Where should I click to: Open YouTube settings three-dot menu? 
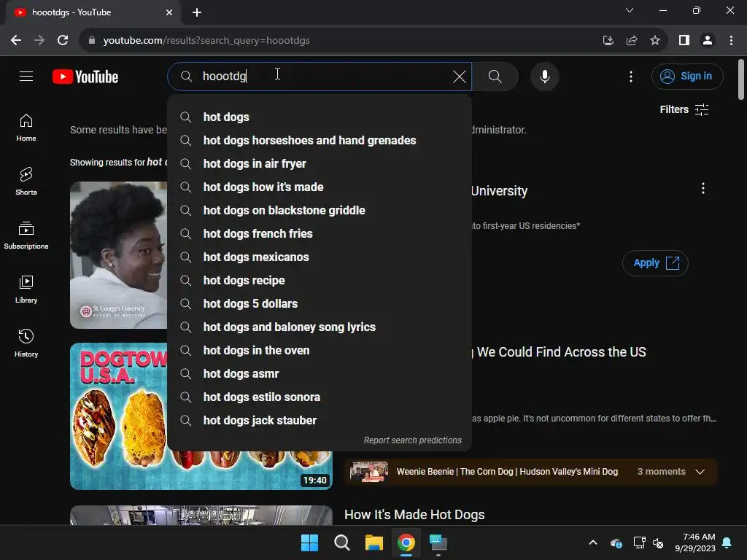click(x=631, y=76)
